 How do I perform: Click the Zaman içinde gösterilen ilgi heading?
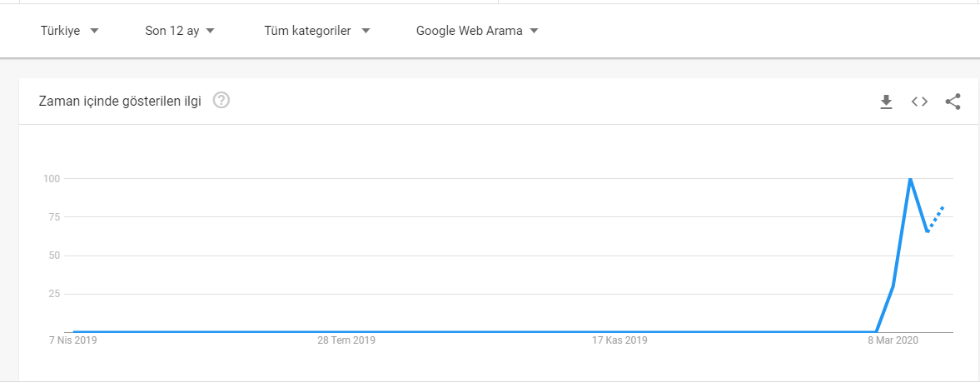tap(120, 101)
